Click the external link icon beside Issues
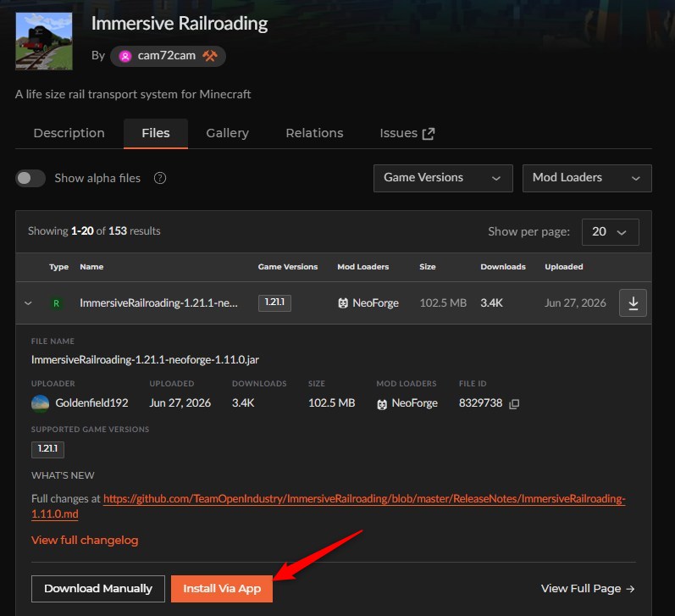675x616 pixels. tap(429, 134)
